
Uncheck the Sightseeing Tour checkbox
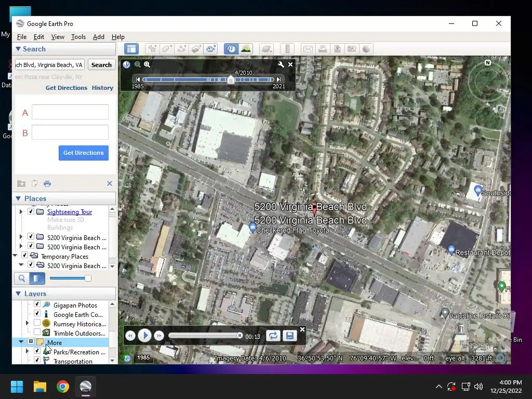(x=31, y=212)
